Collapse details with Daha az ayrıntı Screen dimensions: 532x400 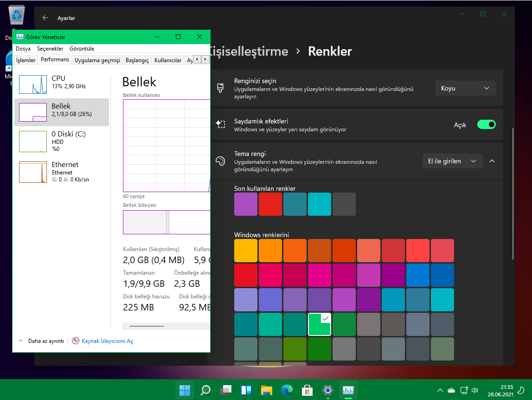click(x=41, y=341)
